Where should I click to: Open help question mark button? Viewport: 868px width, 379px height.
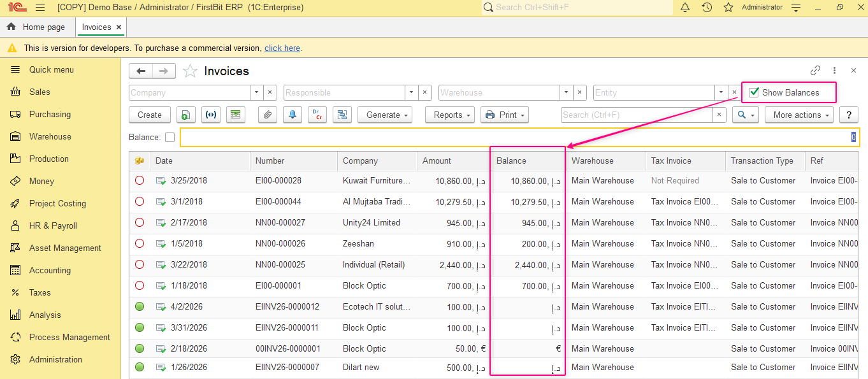click(848, 115)
